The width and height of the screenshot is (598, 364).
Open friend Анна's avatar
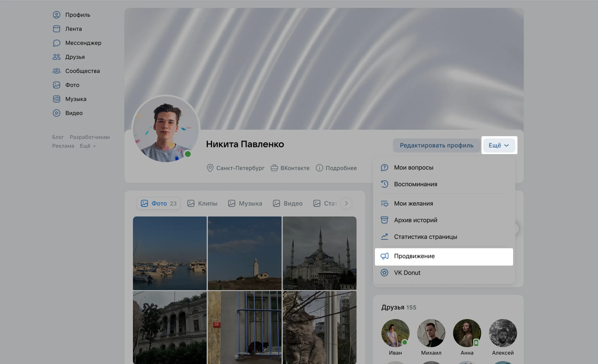(x=467, y=333)
